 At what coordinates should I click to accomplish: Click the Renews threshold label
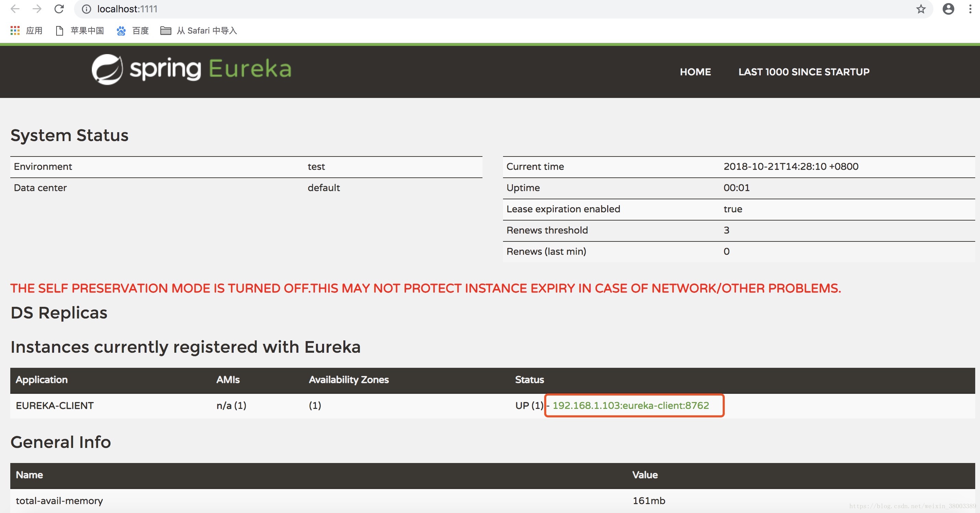[x=547, y=230]
